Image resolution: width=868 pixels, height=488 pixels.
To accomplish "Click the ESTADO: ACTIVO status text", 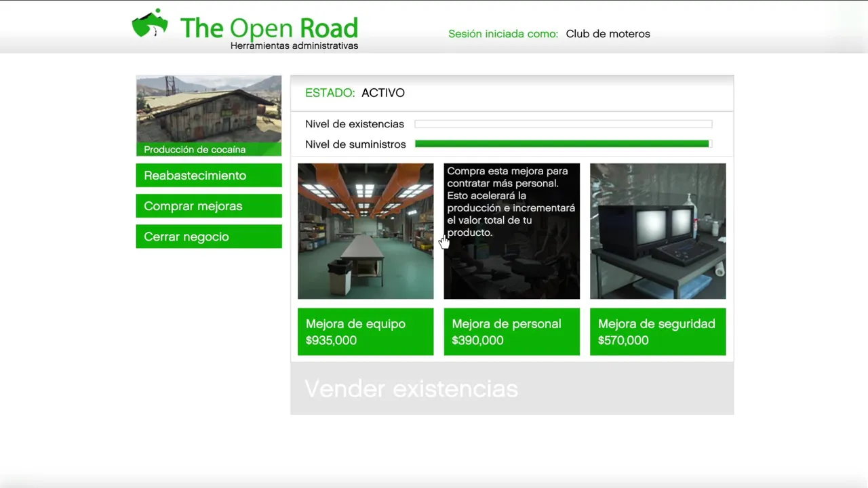I will [x=355, y=93].
